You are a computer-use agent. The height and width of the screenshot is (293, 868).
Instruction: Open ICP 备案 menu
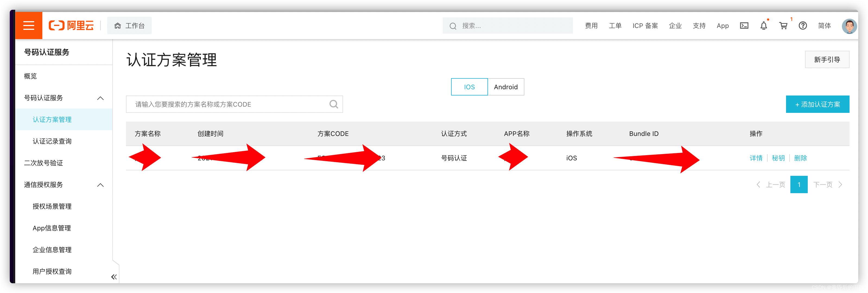tap(645, 26)
